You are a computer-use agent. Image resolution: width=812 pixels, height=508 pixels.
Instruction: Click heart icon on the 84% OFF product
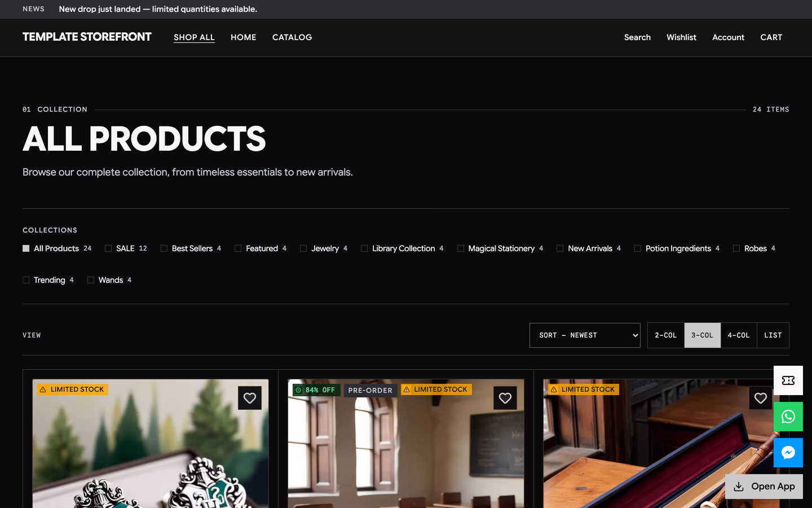[505, 398]
